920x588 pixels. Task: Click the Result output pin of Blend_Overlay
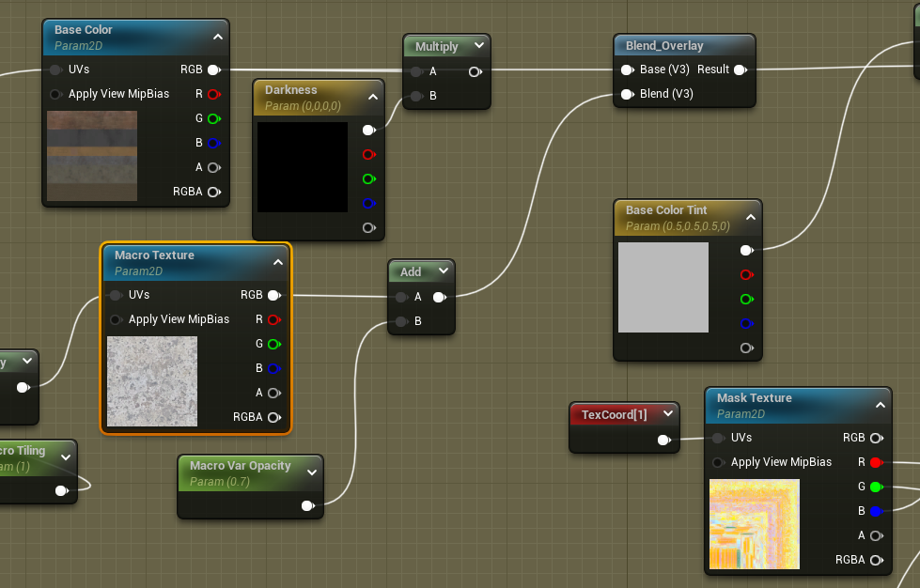(741, 70)
